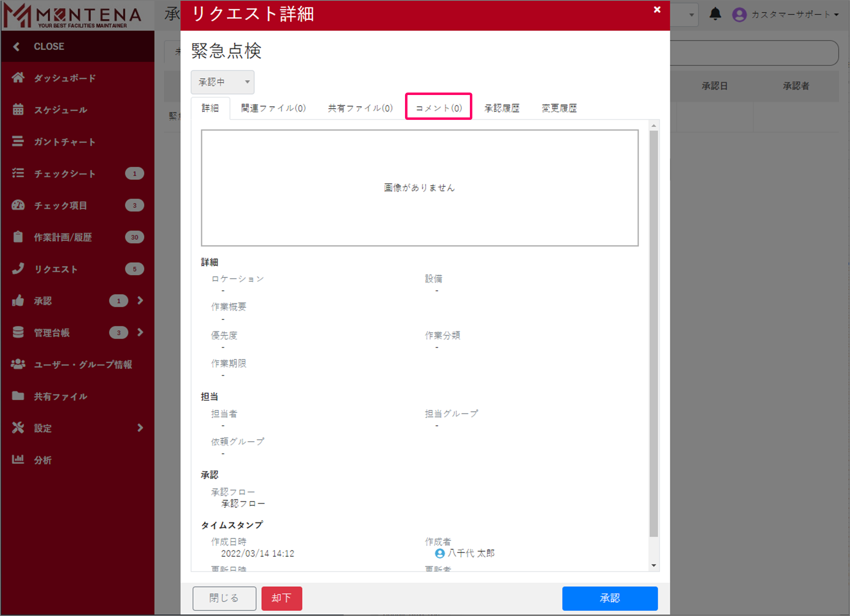Click the Dashboard home icon
The image size is (850, 616).
pos(18,77)
